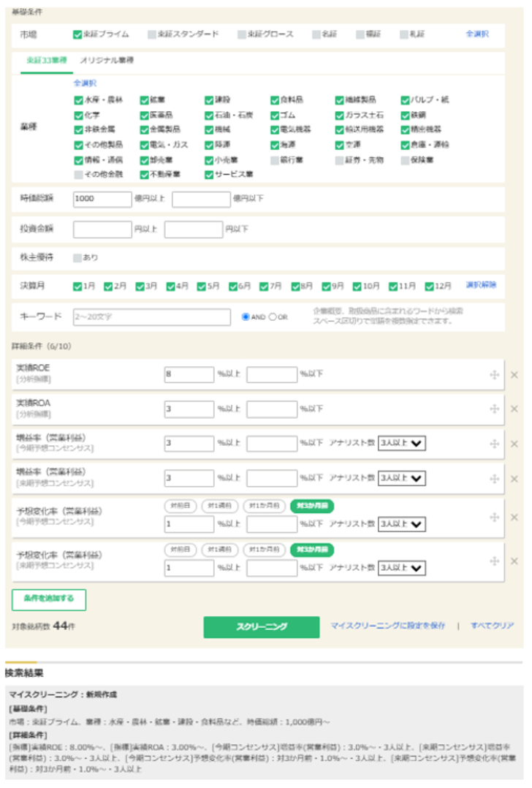This screenshot has width=532, height=788.
Task: Remove 今期予想コンセンサス 増益率 condition row
Action: pyautogui.click(x=514, y=444)
